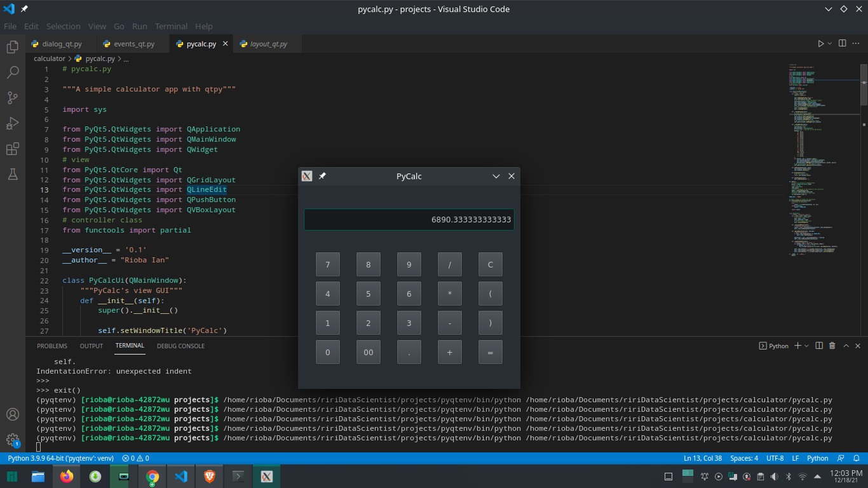Image resolution: width=868 pixels, height=488 pixels.
Task: Switch to the layout_qt.py tab
Action: 268,44
